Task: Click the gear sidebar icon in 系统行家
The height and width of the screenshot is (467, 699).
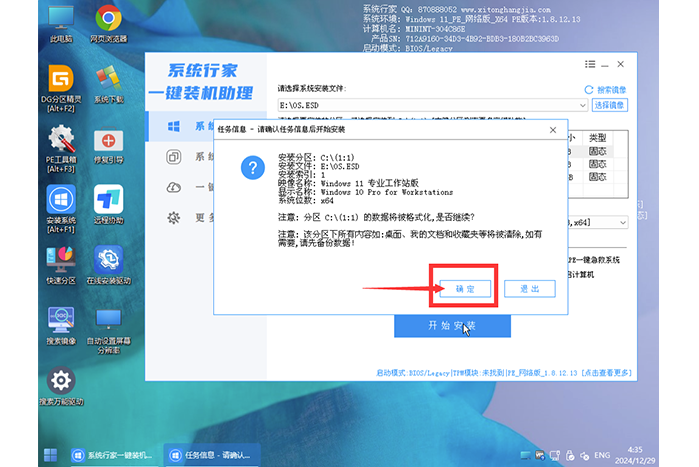Action: [174, 218]
